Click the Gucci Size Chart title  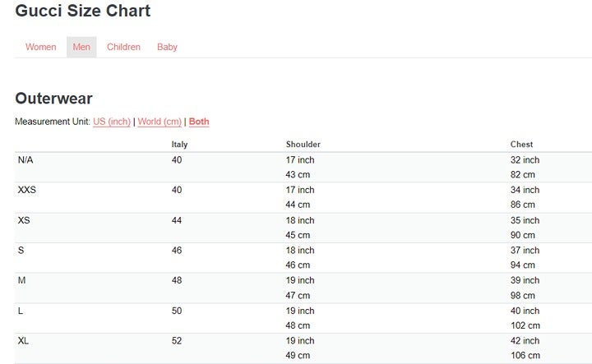[x=82, y=12]
